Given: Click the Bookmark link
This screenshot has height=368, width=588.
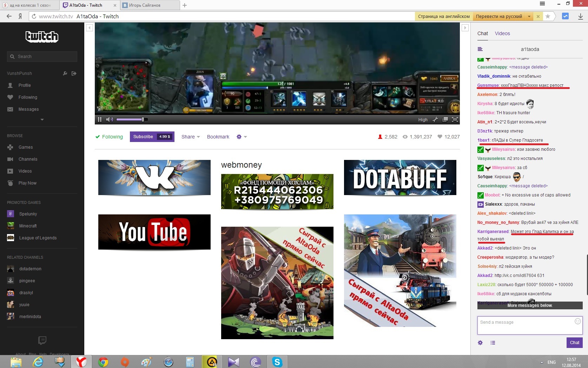Looking at the screenshot, I should point(218,137).
